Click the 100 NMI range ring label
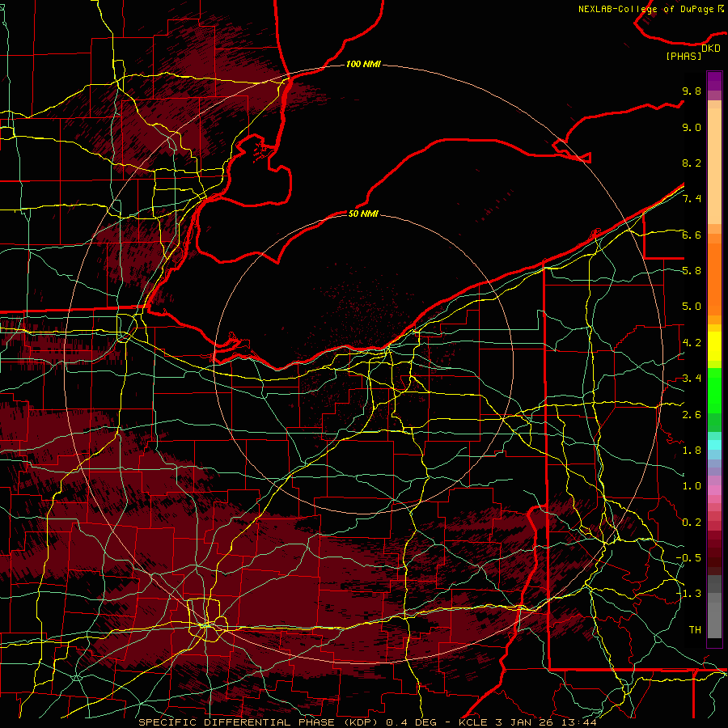 point(363,64)
